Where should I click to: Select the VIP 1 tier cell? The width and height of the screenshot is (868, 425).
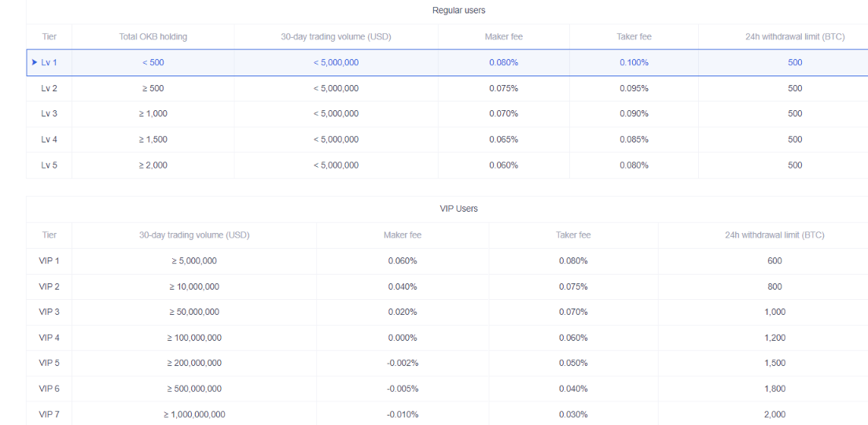point(50,261)
